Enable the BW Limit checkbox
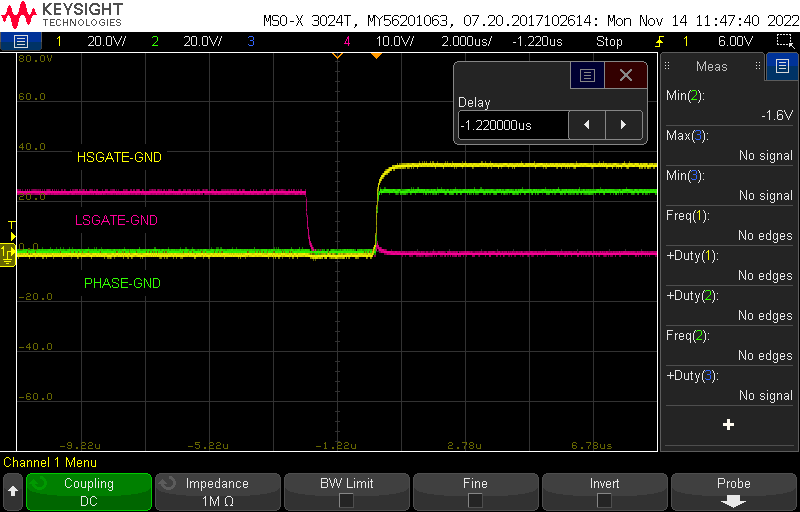800x512 pixels. (346, 500)
